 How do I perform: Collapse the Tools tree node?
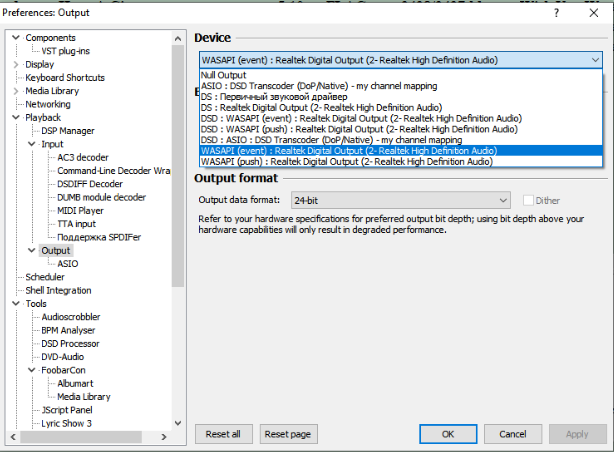coord(16,304)
